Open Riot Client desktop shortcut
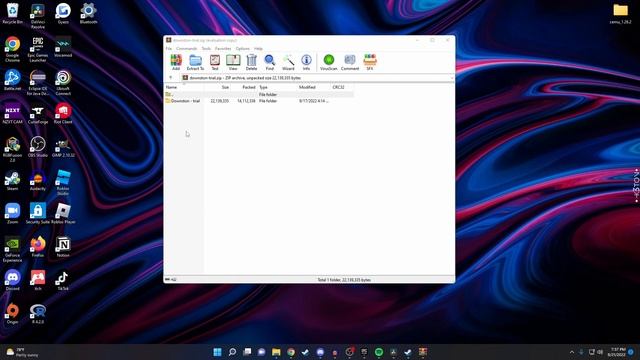The image size is (640, 360). pyautogui.click(x=63, y=113)
